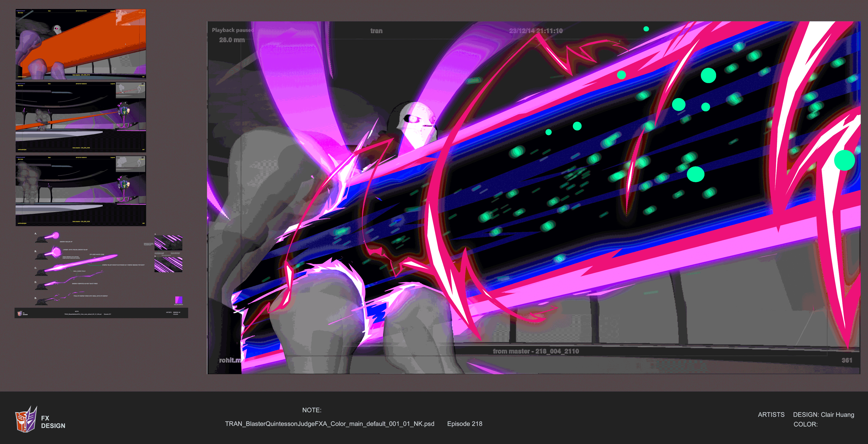Click the 'DESIGN: Clair Huang' credit
This screenshot has height=444, width=868.
(823, 415)
